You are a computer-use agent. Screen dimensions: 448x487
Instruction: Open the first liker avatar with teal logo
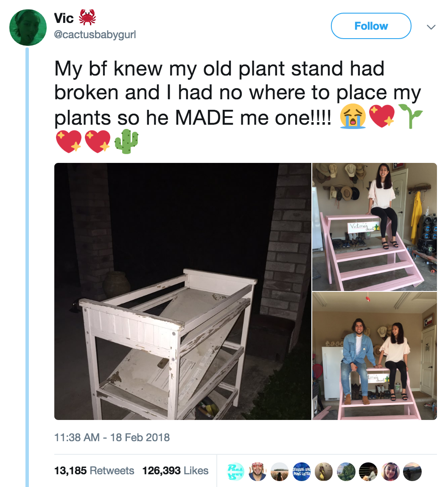point(235,472)
